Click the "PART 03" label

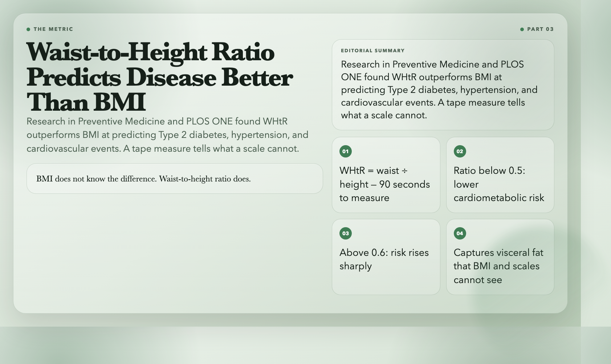[x=540, y=29]
